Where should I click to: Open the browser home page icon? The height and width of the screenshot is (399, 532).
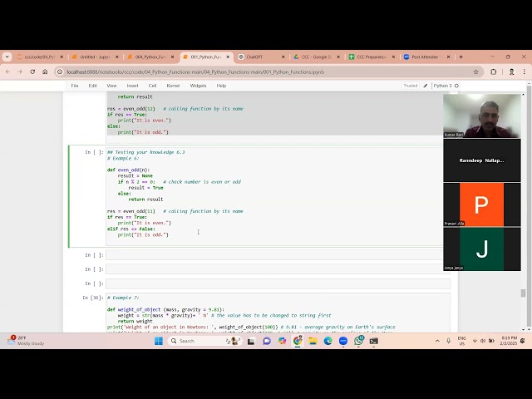(45, 72)
